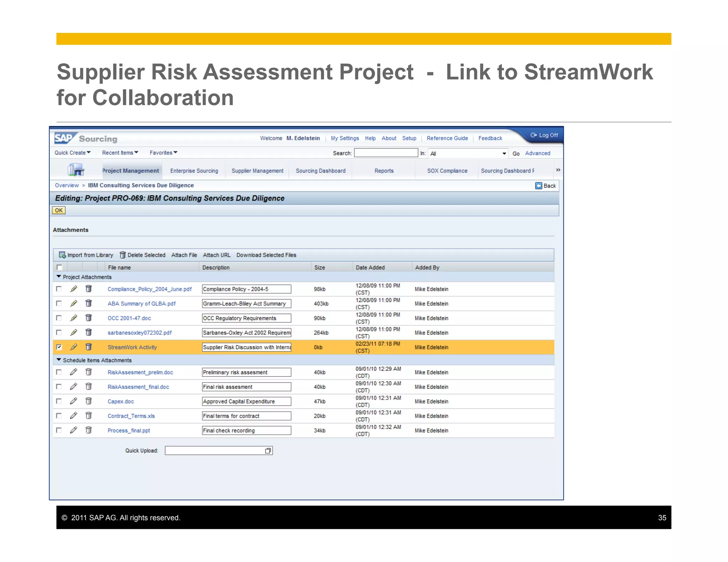
Task: Uncheck the StreamWork Activity checkbox
Action: tap(59, 347)
